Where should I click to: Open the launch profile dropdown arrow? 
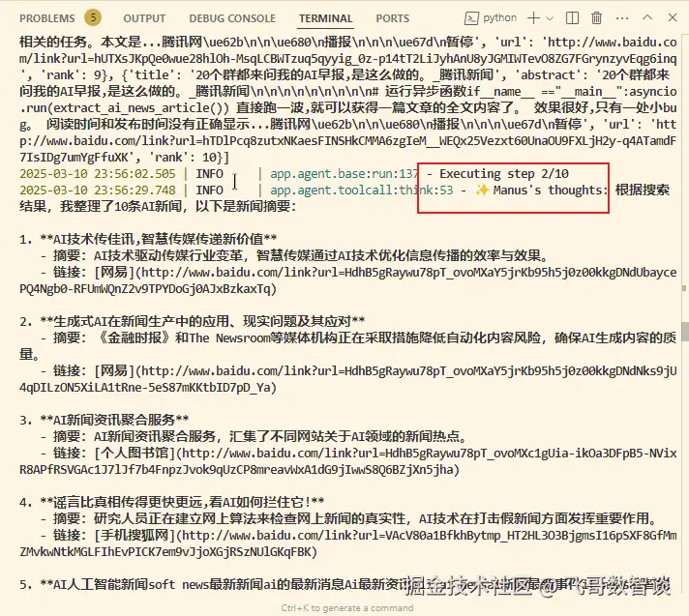pyautogui.click(x=550, y=18)
